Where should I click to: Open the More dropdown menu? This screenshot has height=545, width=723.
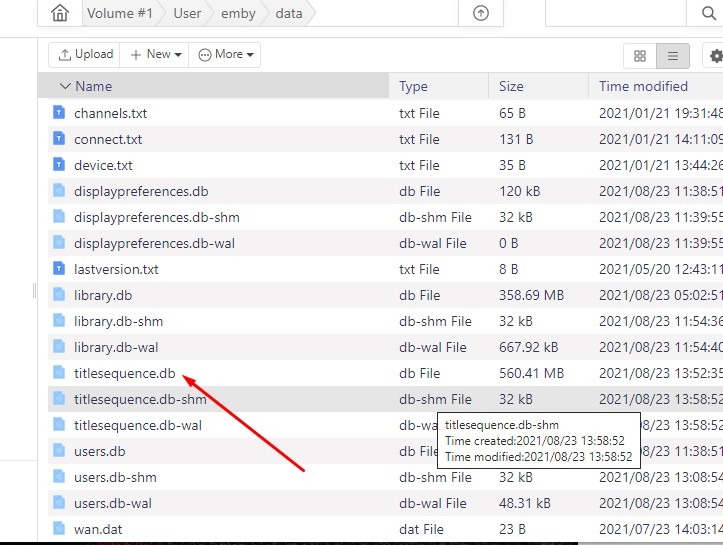point(225,54)
